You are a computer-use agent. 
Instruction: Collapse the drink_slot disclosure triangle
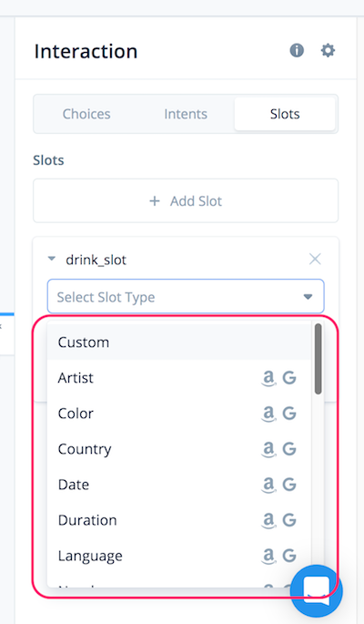(x=52, y=259)
